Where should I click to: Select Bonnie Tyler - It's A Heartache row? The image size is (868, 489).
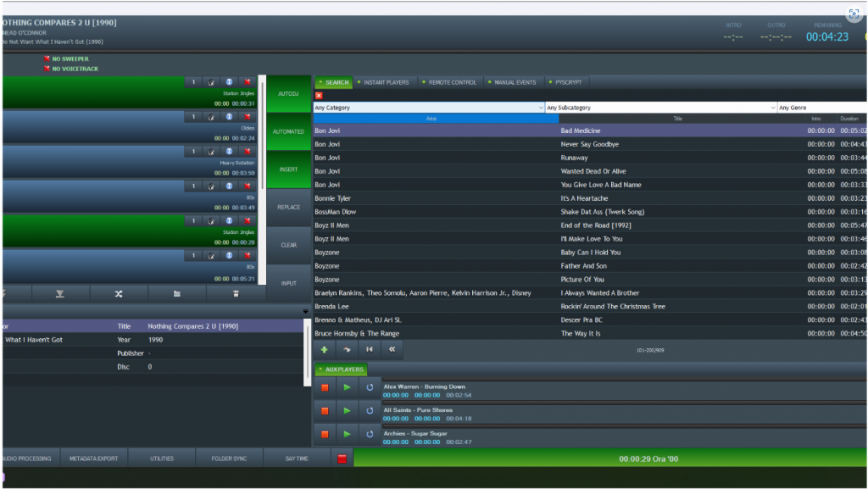(x=590, y=198)
